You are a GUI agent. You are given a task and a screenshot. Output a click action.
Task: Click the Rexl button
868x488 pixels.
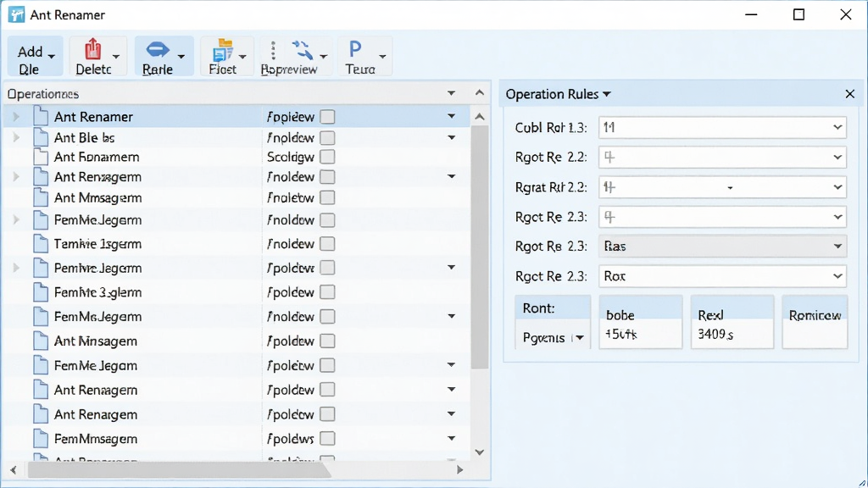point(732,322)
